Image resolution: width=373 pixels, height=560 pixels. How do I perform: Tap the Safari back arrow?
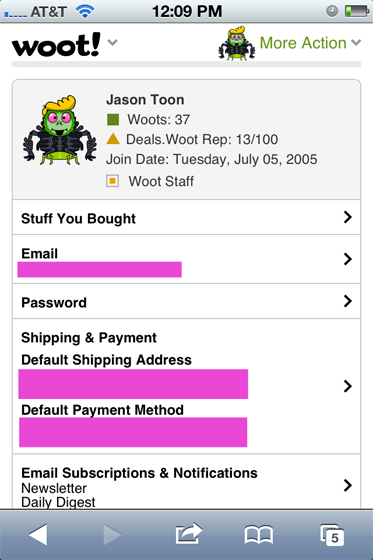point(38,534)
